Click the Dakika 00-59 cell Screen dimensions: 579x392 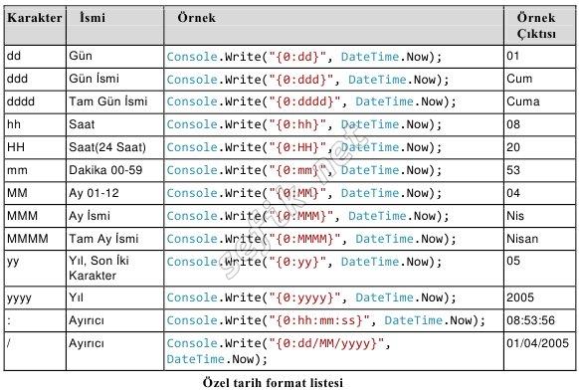click(x=114, y=170)
